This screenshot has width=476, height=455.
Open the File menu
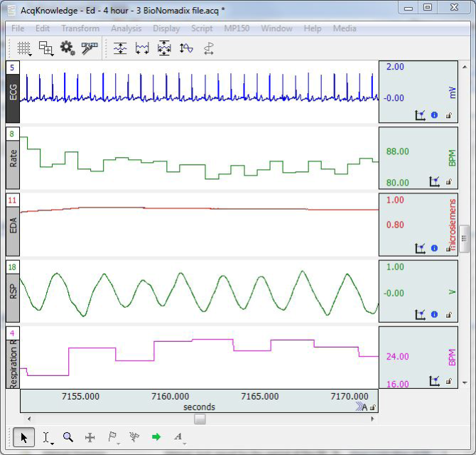(18, 28)
